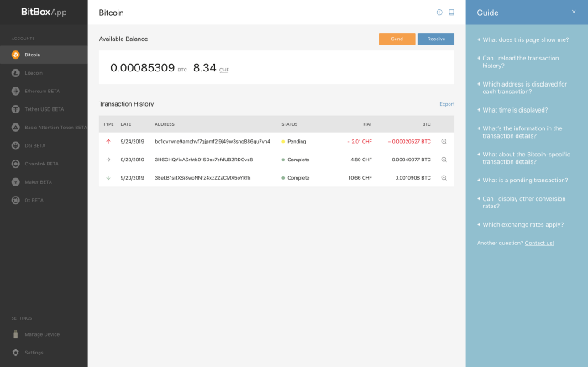Click the orange Send button
This screenshot has width=588, height=367.
(397, 39)
